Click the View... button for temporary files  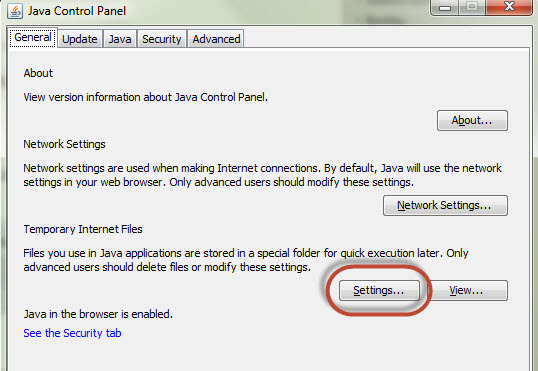pyautogui.click(x=468, y=290)
